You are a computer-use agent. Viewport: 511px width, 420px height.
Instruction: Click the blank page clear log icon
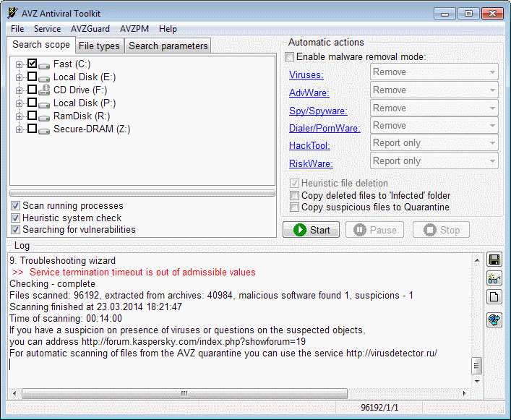pos(494,297)
